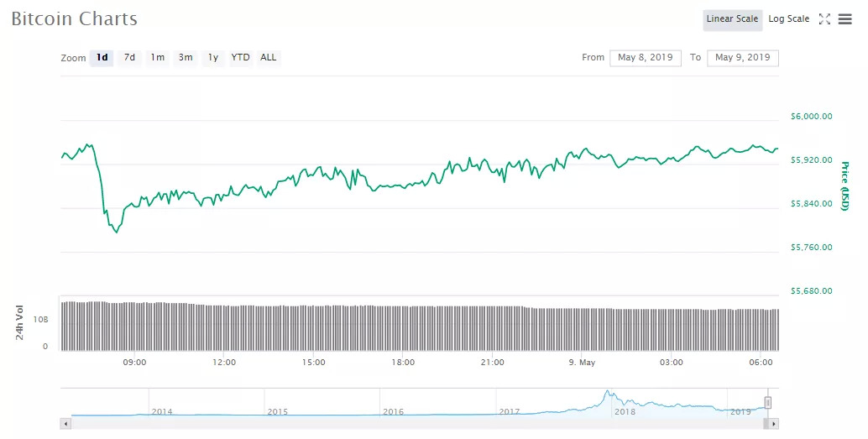Click the navigator scrollbar right arrow
The image size is (868, 439).
[x=774, y=425]
